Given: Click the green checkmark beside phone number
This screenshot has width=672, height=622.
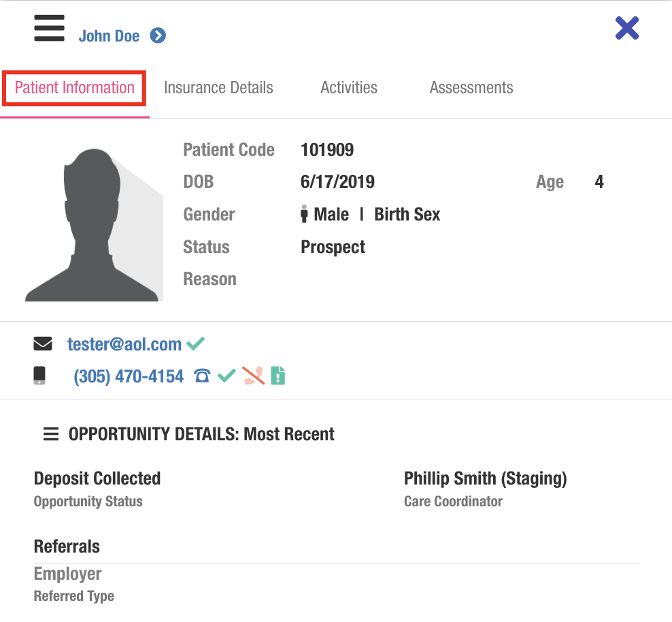Looking at the screenshot, I should tap(226, 376).
